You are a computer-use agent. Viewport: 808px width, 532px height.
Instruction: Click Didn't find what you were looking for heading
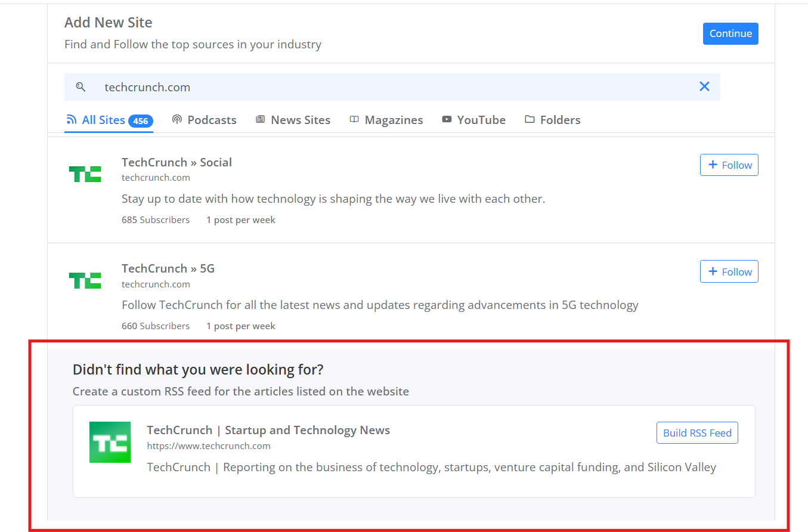[198, 370]
